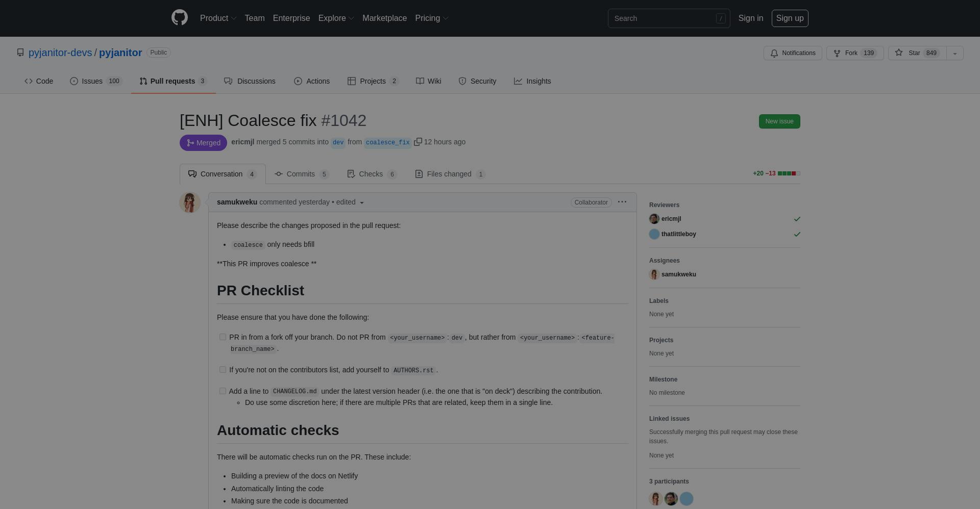Click samukweku name under Assignees
The width and height of the screenshot is (980, 509).
pos(679,274)
